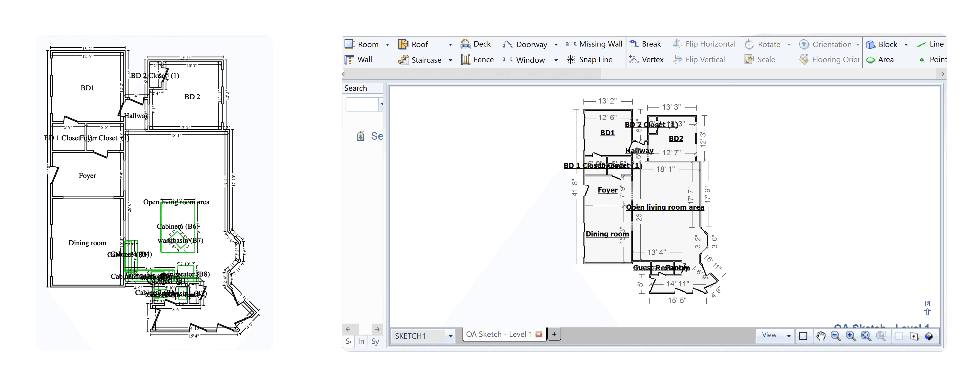Click the toolbar horizontal scrollbar

[x=472, y=74]
